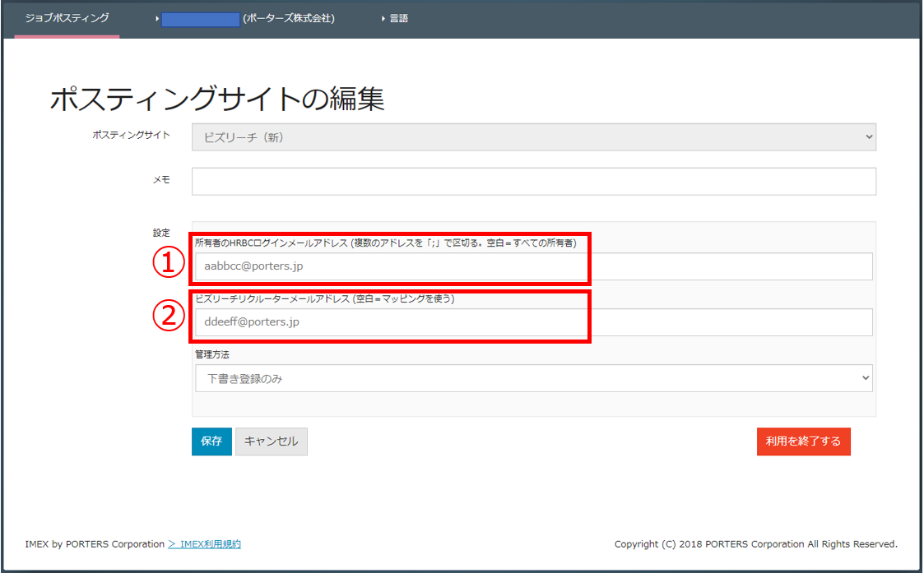Viewport: 924px width, 573px height.
Task: Click the 管理方法 field label
Action: 212,354
